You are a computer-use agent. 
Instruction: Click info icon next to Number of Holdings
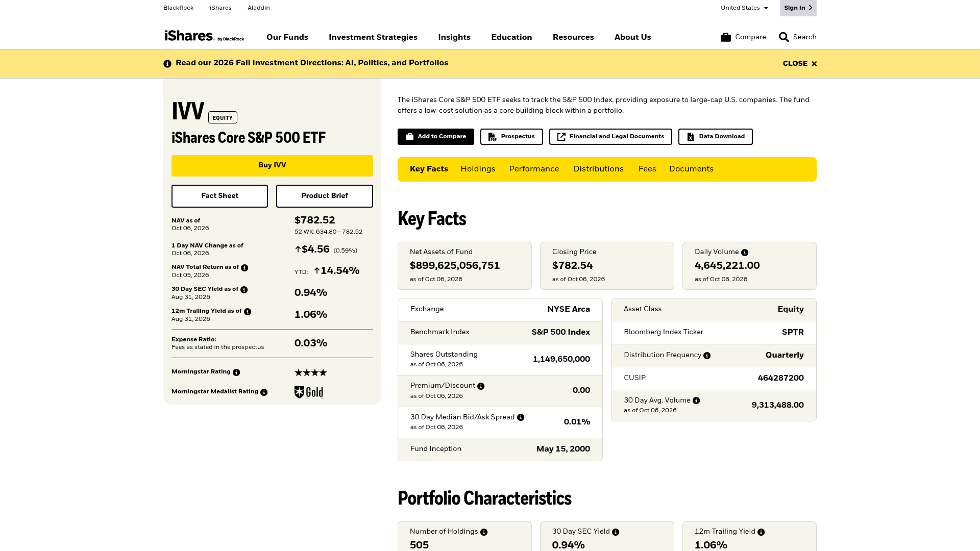(x=484, y=532)
